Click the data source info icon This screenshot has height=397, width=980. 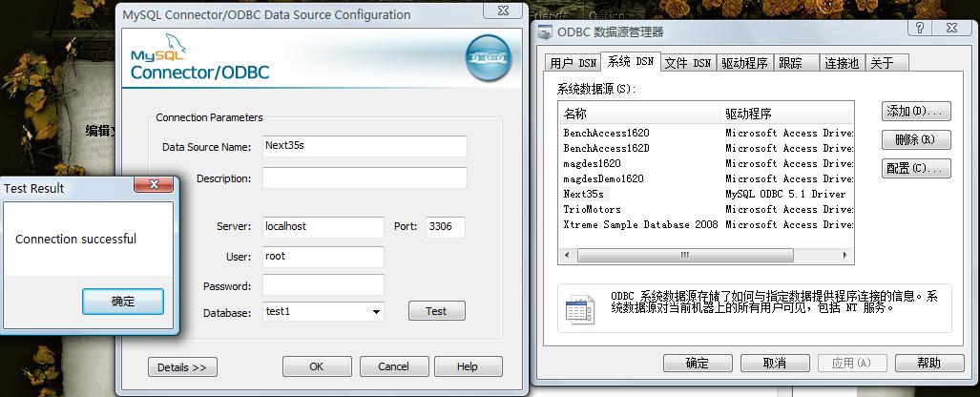(x=579, y=310)
